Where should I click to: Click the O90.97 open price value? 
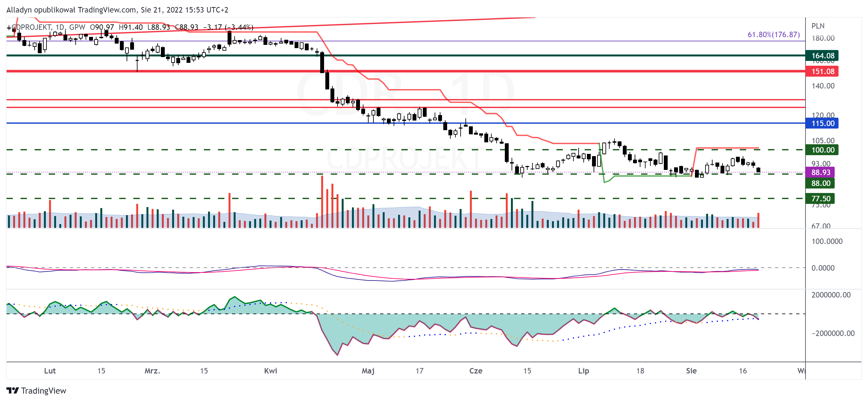(x=102, y=27)
